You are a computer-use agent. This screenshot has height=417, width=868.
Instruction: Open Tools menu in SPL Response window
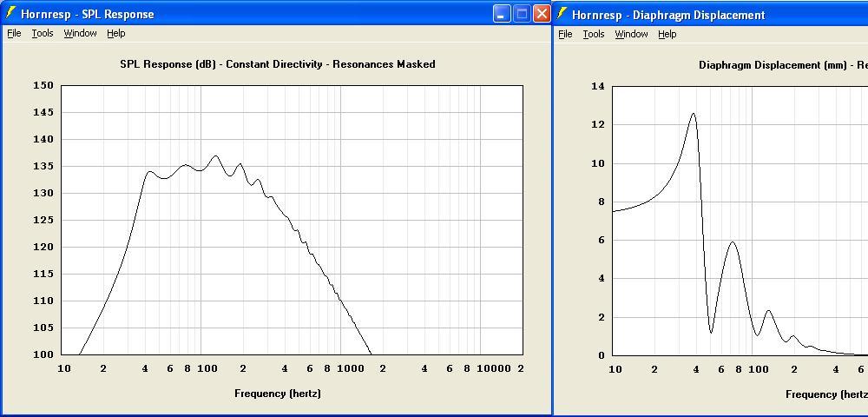click(42, 33)
